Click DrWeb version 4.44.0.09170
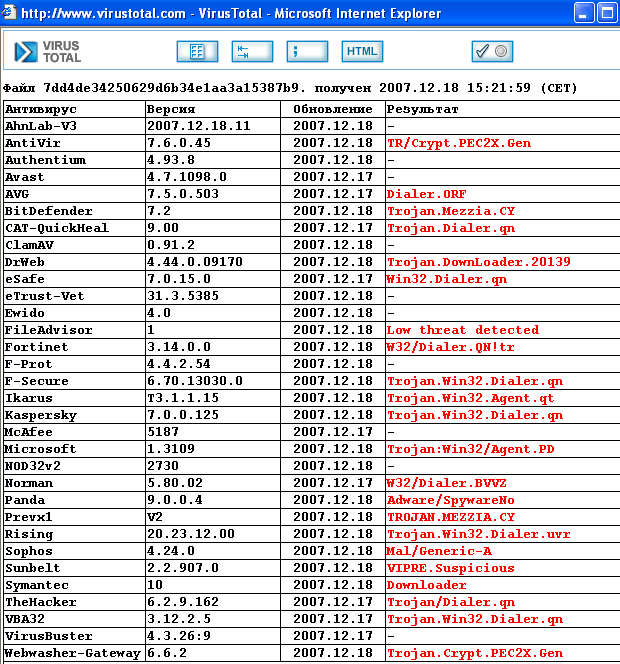 (x=195, y=262)
